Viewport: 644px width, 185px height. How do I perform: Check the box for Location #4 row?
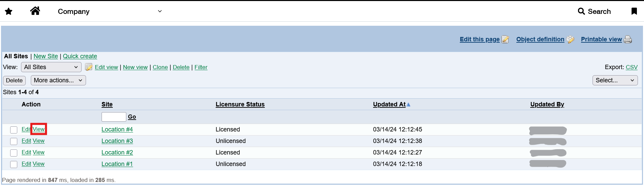tap(14, 130)
